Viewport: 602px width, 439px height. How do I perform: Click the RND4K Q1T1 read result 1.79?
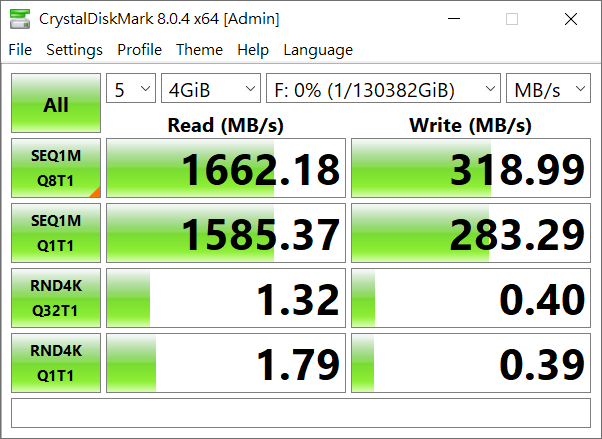226,363
